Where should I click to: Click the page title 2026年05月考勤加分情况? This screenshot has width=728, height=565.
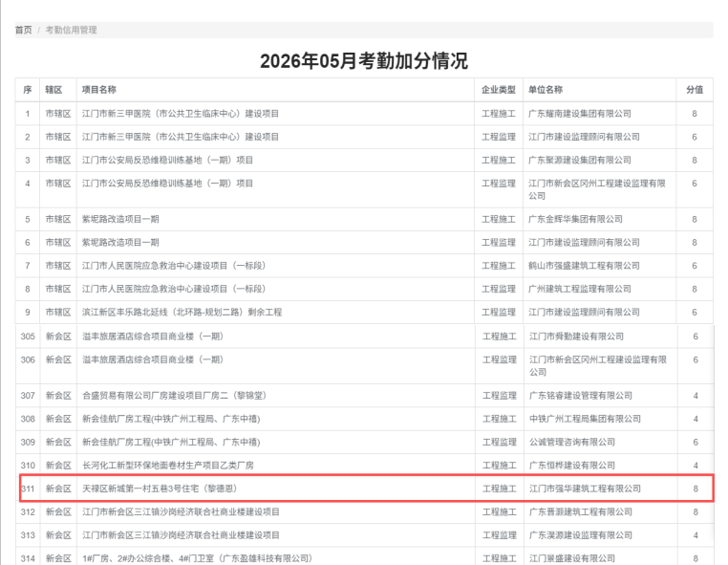[x=364, y=61]
